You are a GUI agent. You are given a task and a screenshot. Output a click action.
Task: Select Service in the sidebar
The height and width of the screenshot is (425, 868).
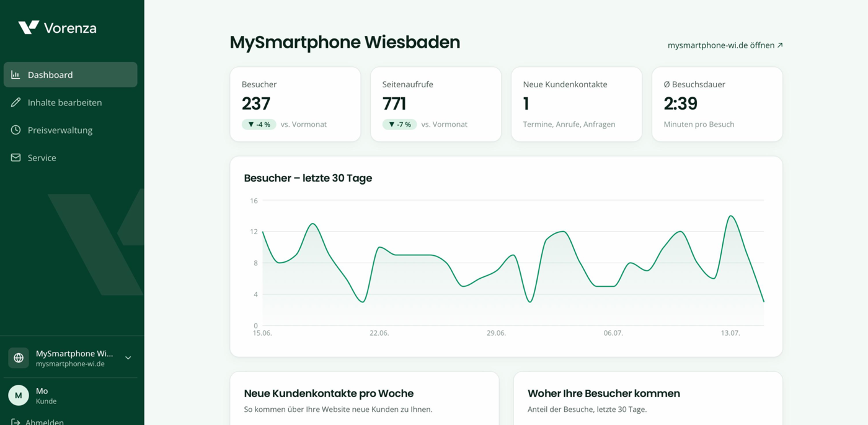(x=71, y=157)
